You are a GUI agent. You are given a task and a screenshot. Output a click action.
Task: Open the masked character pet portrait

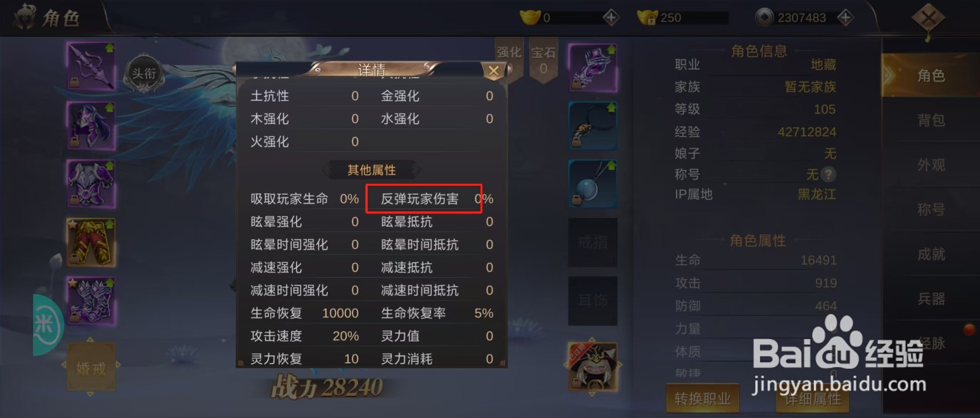coord(591,366)
